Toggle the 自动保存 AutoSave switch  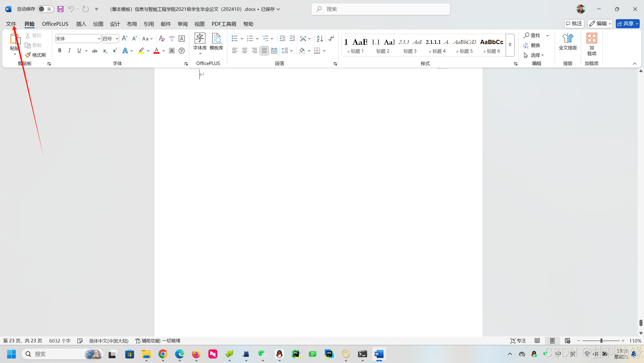click(45, 9)
